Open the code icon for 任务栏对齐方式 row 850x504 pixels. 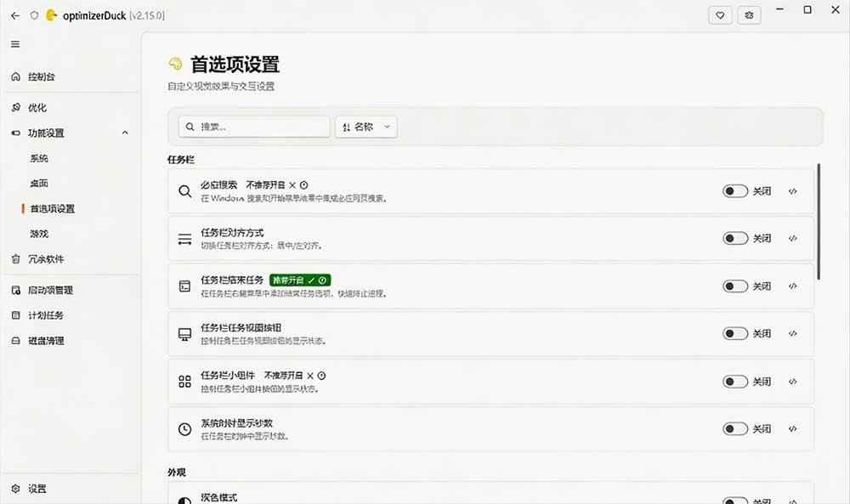pos(792,239)
